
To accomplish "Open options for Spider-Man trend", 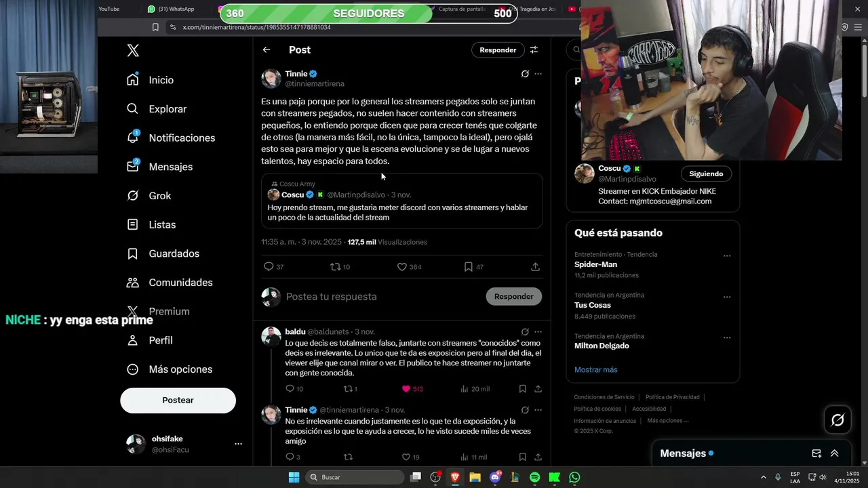I will point(727,256).
